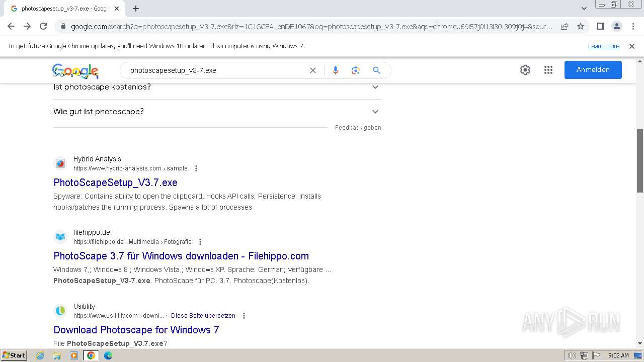Open PhotoScape 3.7 Filehippo result
Screen dimensions: 644x362
tap(181, 256)
